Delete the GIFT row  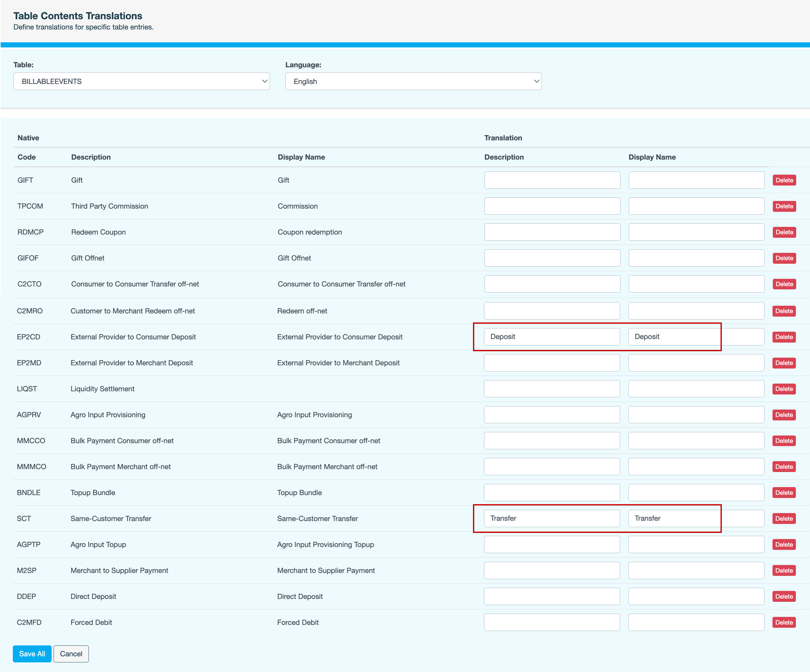tap(784, 180)
